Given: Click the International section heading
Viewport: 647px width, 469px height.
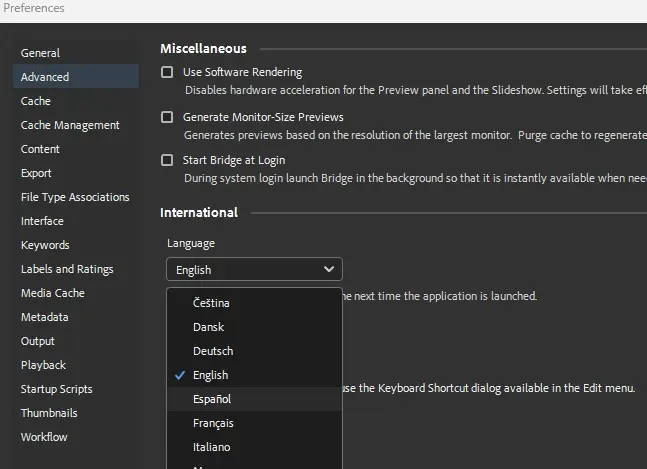Looking at the screenshot, I should point(199,212).
